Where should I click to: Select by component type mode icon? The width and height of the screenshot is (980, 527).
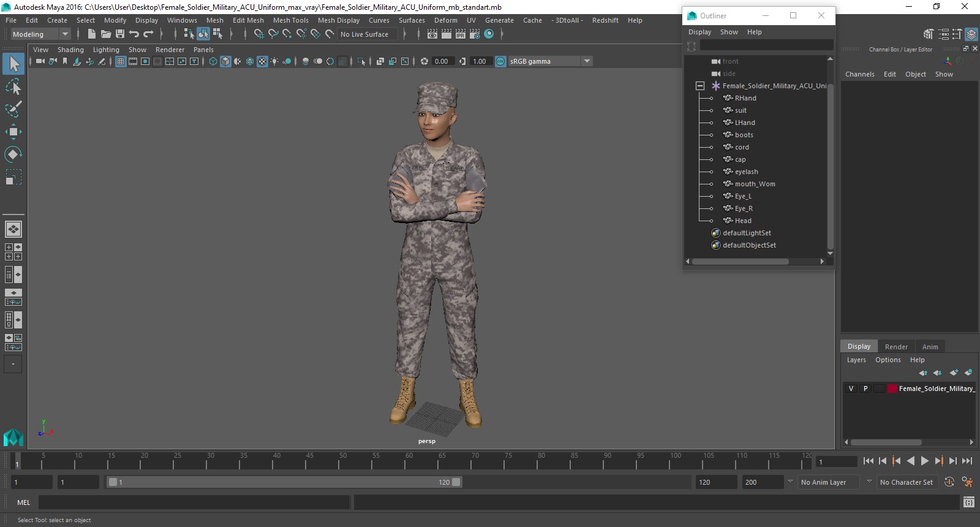pyautogui.click(x=217, y=34)
